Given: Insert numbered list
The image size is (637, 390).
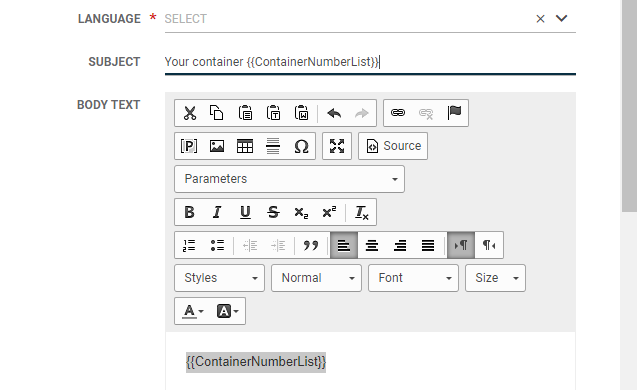Looking at the screenshot, I should (x=189, y=245).
